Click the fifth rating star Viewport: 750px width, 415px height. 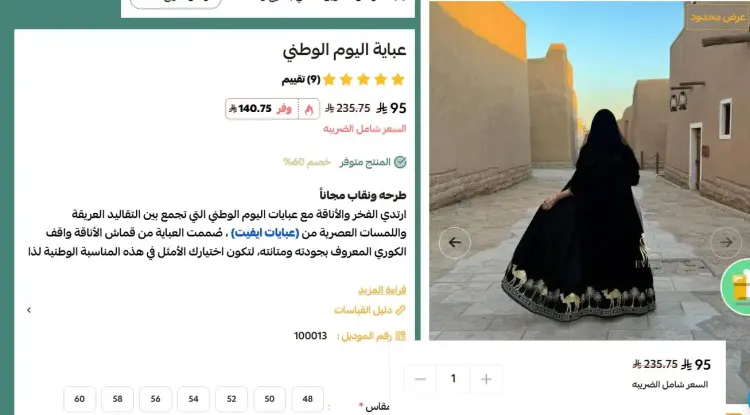[329, 79]
